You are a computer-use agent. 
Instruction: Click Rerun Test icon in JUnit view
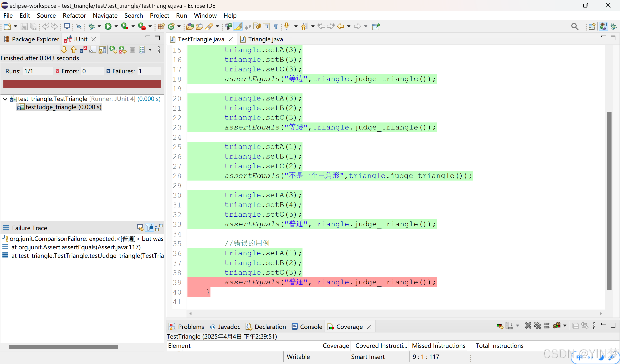coord(113,50)
